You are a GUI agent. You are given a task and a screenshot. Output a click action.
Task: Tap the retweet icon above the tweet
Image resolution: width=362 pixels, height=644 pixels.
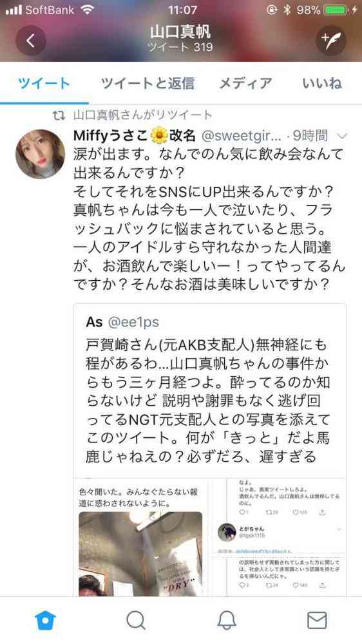(x=59, y=116)
